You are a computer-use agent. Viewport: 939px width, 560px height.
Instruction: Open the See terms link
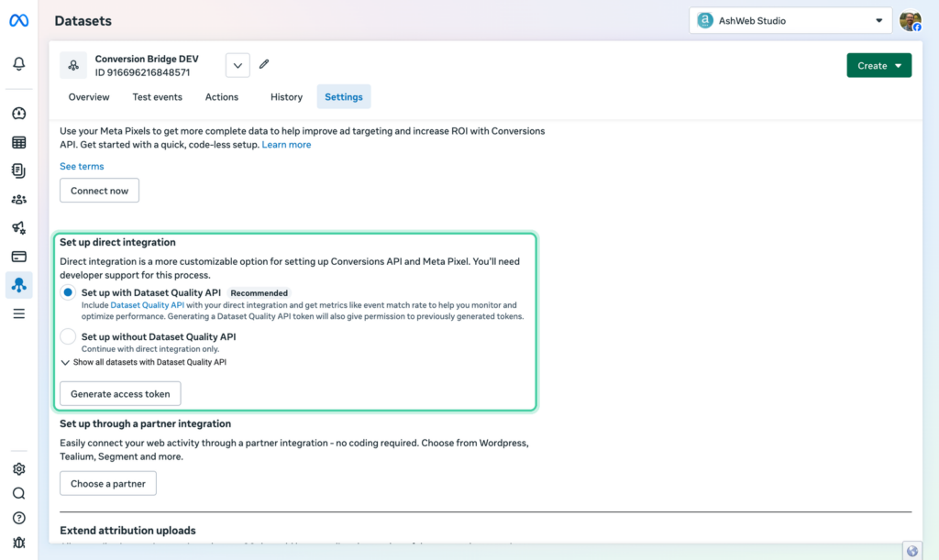click(82, 166)
